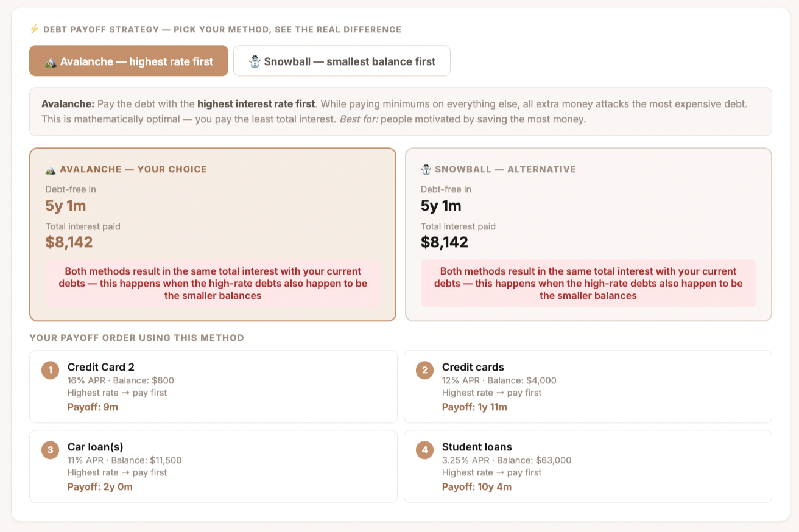The image size is (799, 532).
Task: Select the Student loans payoff item
Action: click(x=588, y=466)
